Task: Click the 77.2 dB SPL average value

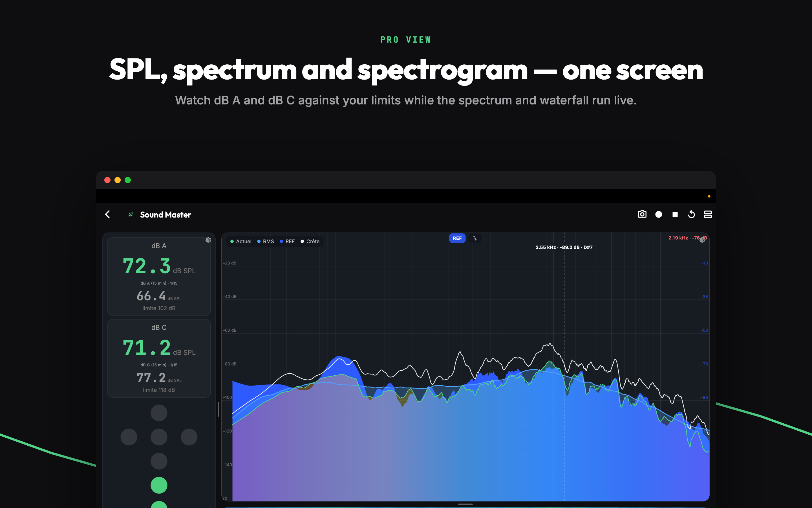Action: tap(159, 378)
